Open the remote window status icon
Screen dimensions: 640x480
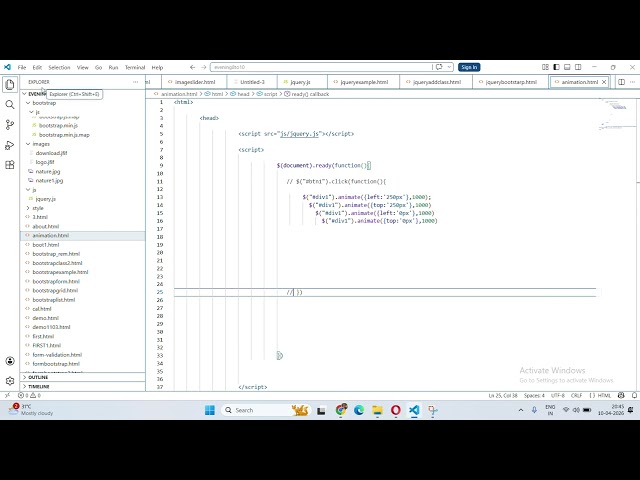coord(7,396)
